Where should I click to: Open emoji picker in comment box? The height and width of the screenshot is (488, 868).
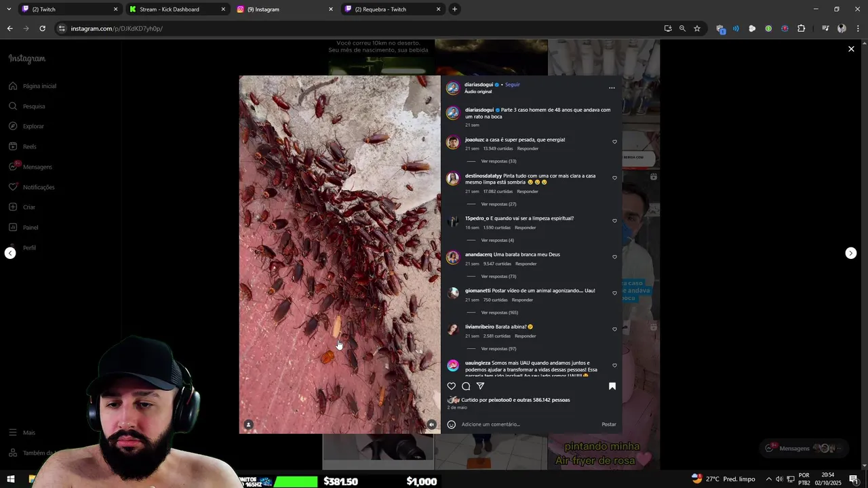pyautogui.click(x=452, y=424)
